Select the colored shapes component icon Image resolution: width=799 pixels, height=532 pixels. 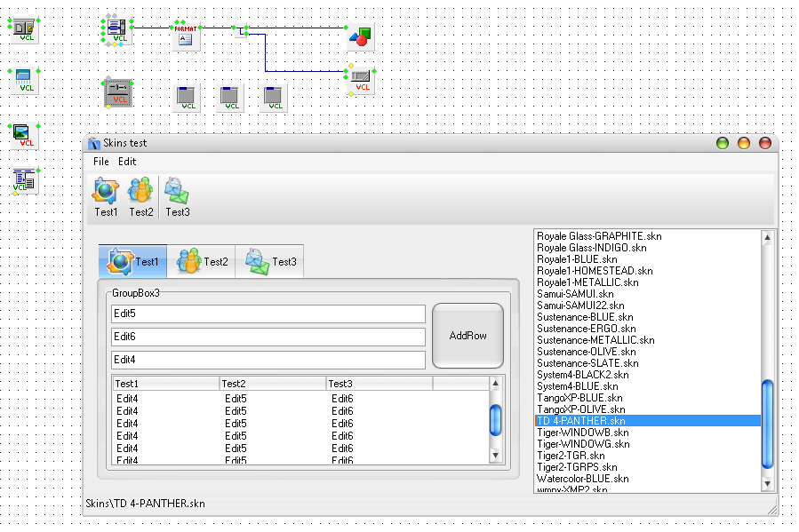coord(360,36)
